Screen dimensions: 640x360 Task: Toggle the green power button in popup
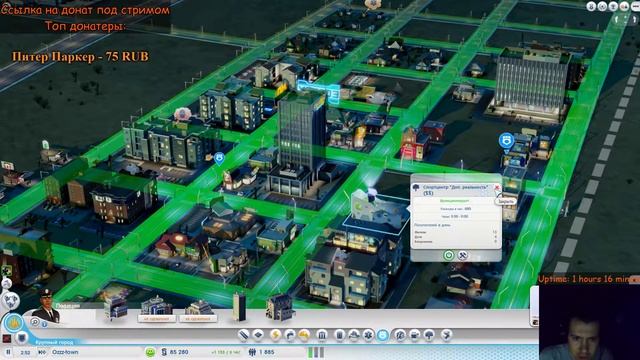click(x=449, y=256)
